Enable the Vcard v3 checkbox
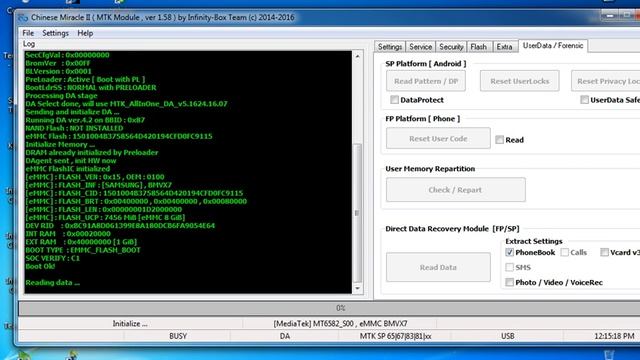 click(604, 252)
